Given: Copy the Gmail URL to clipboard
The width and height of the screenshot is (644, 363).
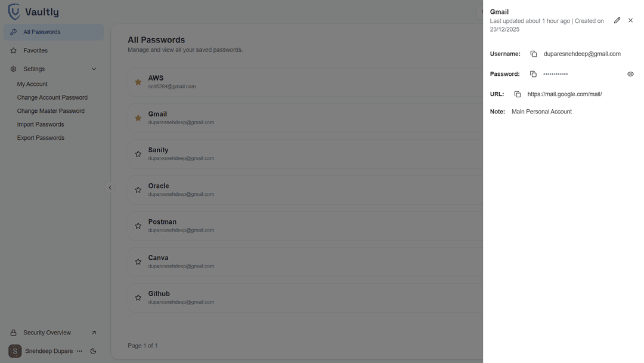Looking at the screenshot, I should (x=518, y=94).
